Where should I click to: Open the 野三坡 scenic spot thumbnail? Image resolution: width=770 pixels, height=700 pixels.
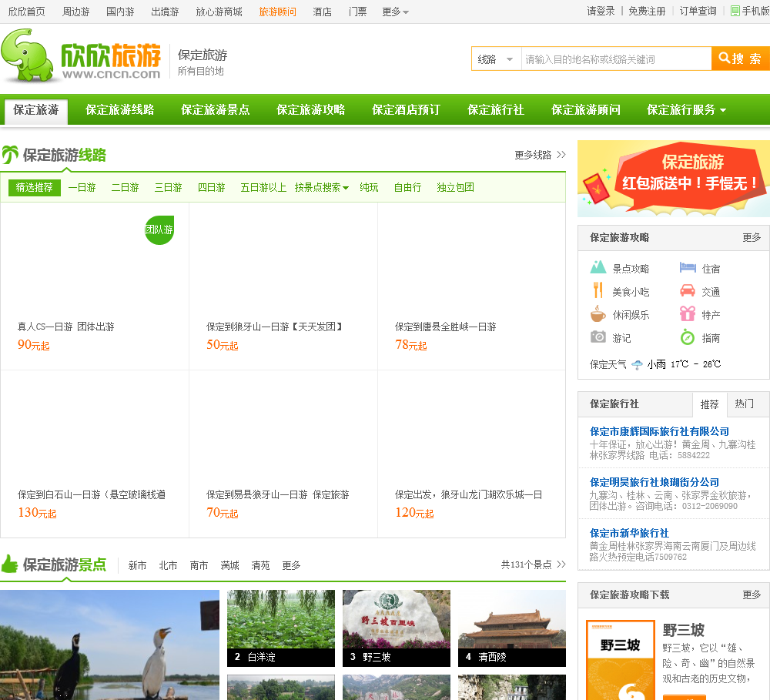[x=397, y=628]
